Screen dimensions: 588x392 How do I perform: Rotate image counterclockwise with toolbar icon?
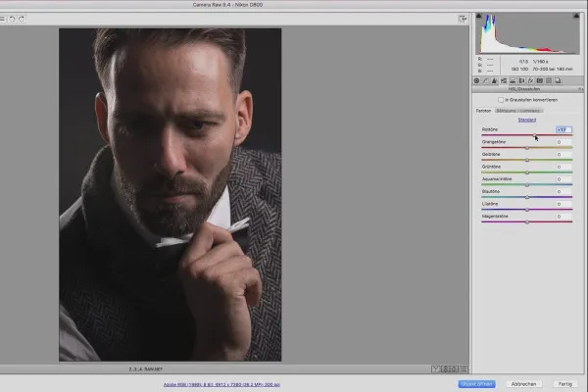12,19
